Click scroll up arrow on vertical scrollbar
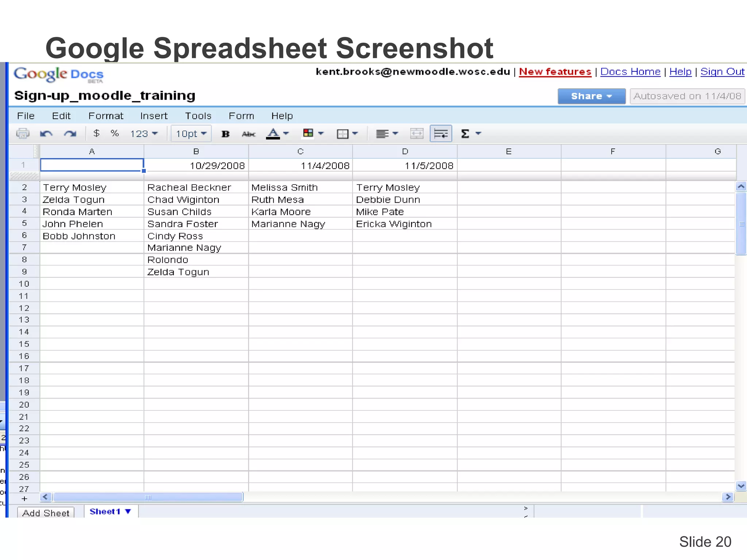The image size is (747, 560). pyautogui.click(x=741, y=187)
